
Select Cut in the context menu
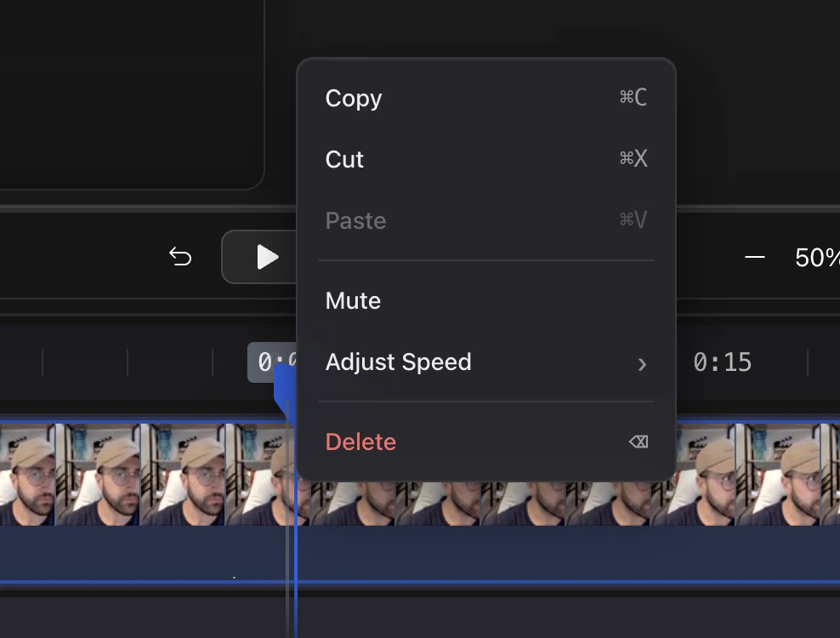click(486, 159)
